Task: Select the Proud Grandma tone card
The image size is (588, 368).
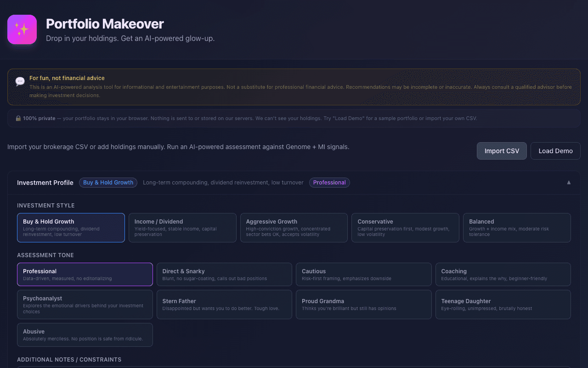Action: 363,304
